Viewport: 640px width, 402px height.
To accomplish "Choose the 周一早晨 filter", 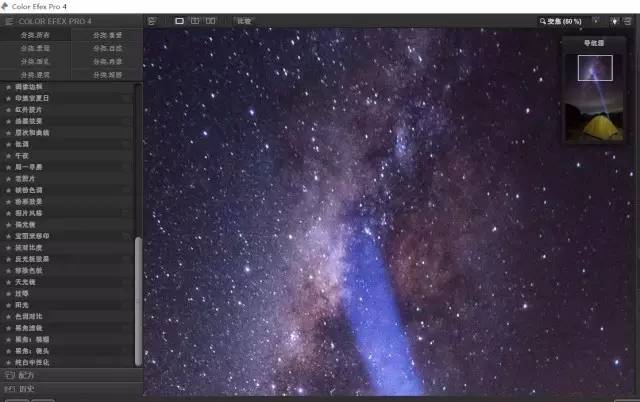I will click(67, 167).
